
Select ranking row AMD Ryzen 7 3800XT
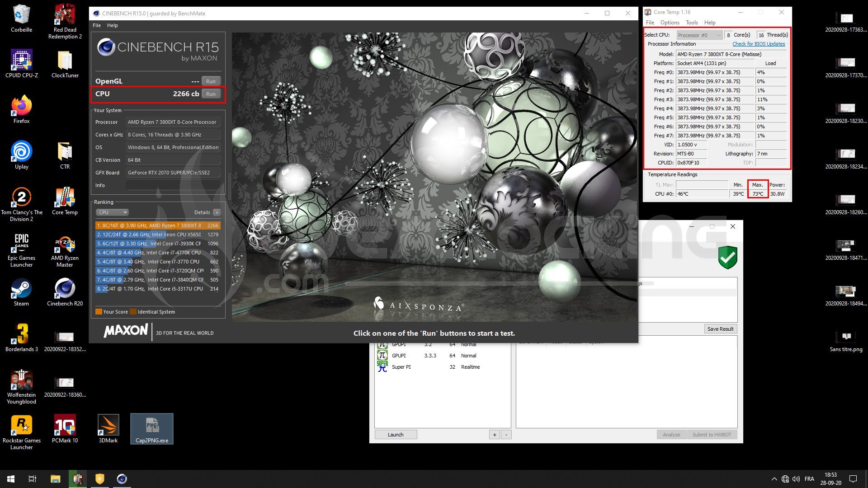click(158, 225)
